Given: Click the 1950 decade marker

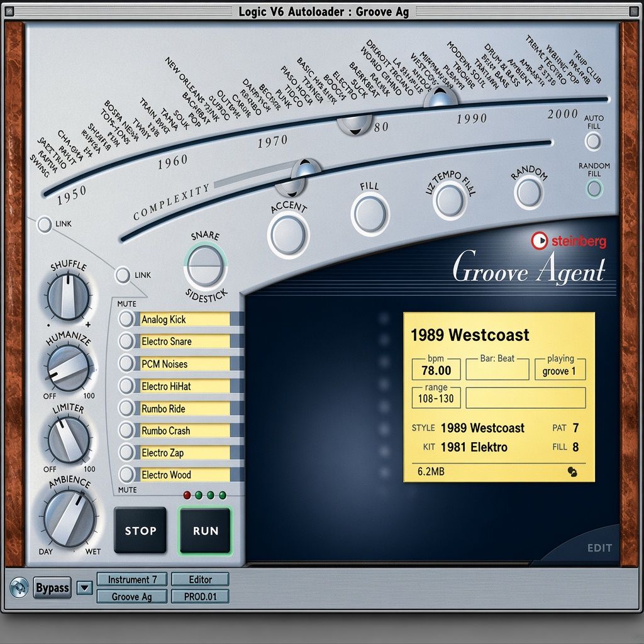Looking at the screenshot, I should click(x=72, y=195).
